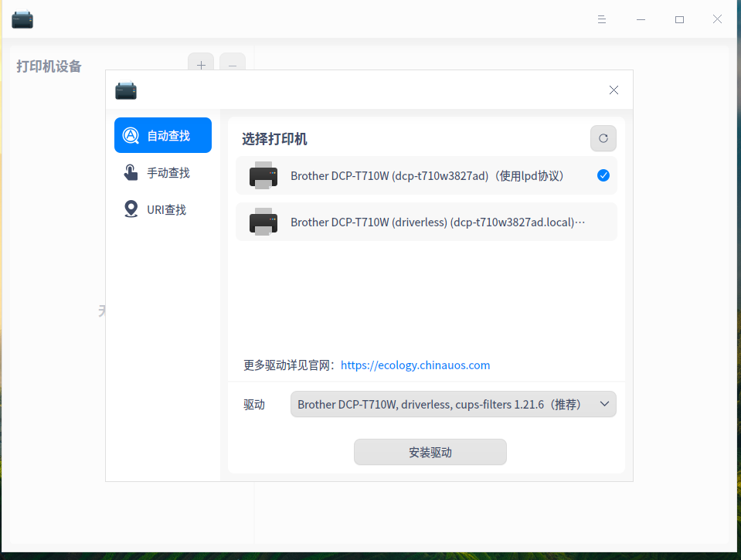Open the URI查找 tab
Screen dimensions: 741x560
(x=162, y=209)
